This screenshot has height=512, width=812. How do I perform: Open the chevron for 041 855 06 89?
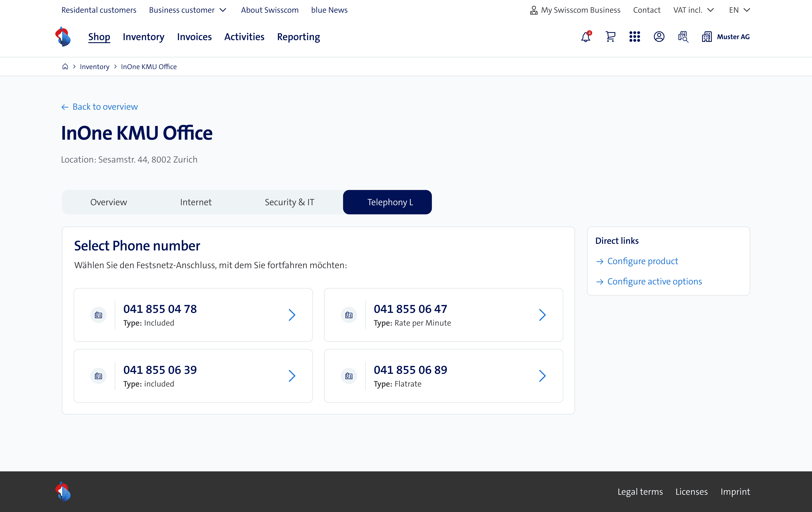pos(542,376)
